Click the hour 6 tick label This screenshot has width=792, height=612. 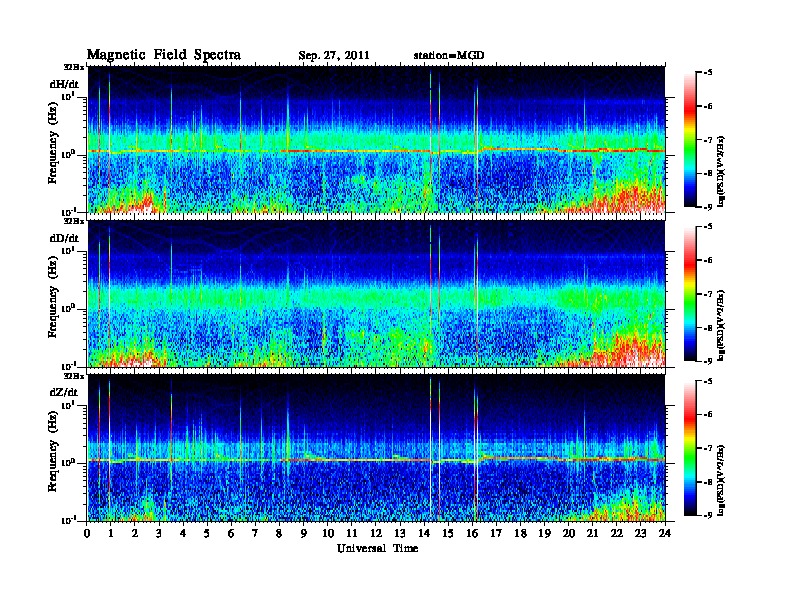coord(231,534)
